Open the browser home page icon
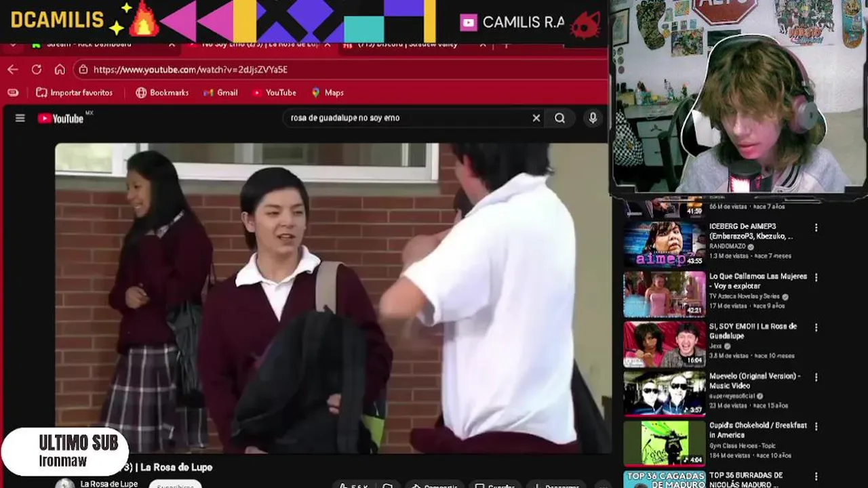Image resolution: width=868 pixels, height=488 pixels. click(60, 69)
